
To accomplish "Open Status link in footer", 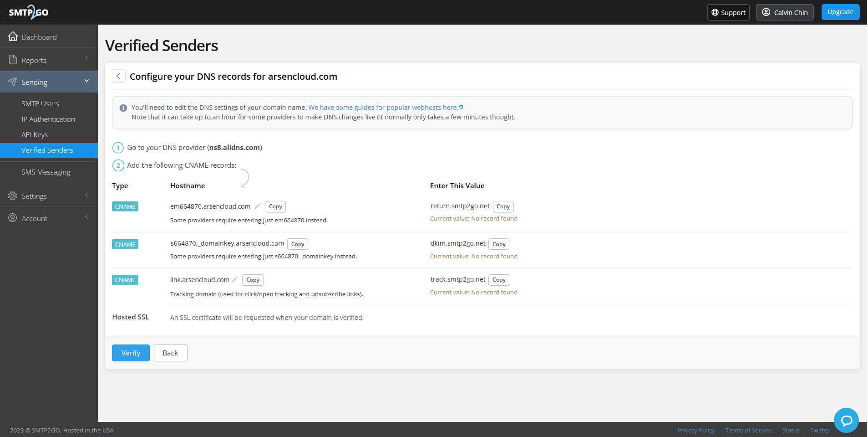I will 791,430.
